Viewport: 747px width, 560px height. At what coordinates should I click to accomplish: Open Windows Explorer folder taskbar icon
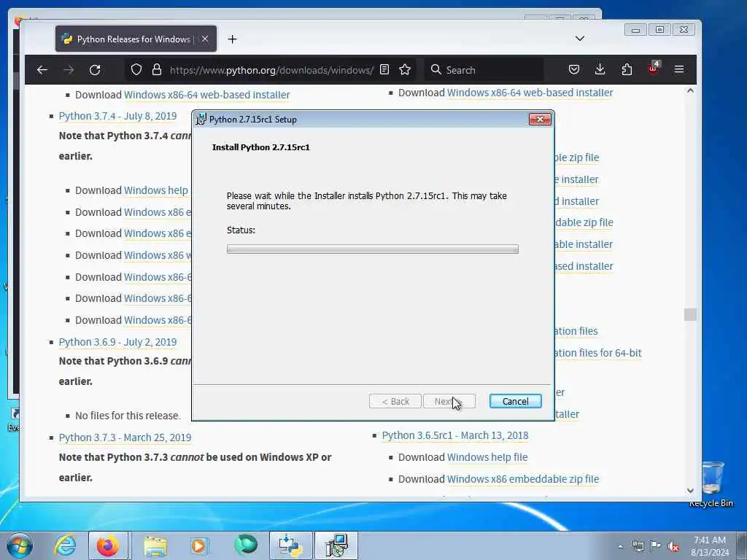pos(155,545)
